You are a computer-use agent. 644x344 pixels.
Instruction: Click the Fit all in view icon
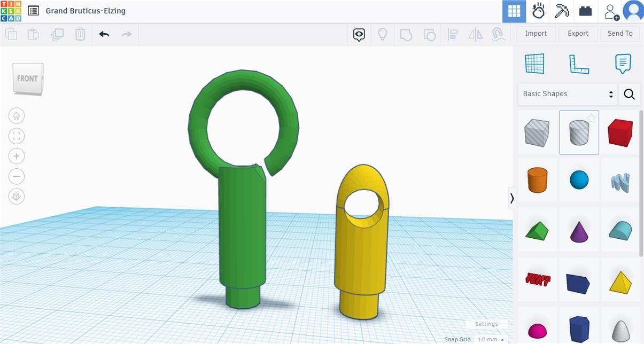pos(17,136)
